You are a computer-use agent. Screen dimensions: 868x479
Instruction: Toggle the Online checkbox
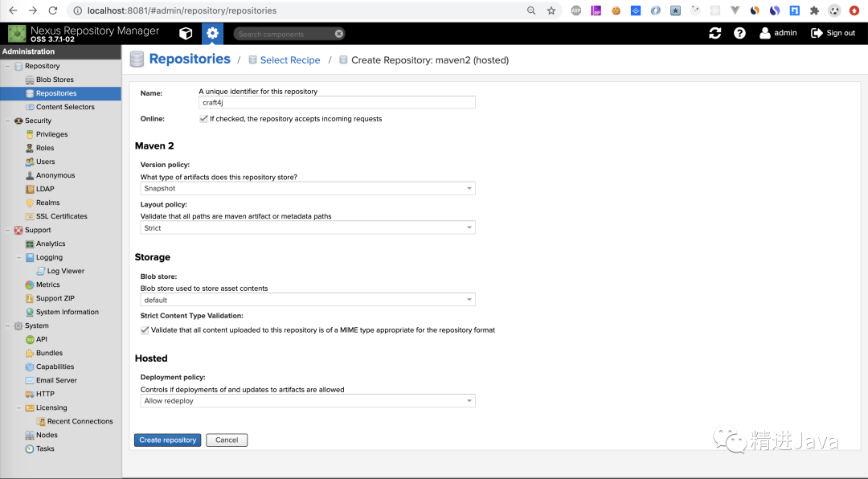coord(203,119)
